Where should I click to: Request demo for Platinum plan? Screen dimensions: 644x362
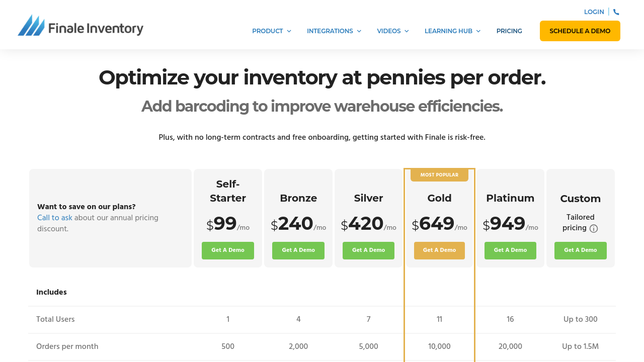coord(510,250)
